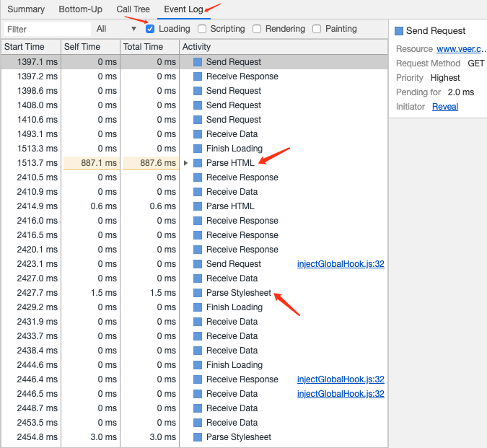Select Receive Response row at 2410.5 ms
Viewport: 487px width, 448px height.
194,177
